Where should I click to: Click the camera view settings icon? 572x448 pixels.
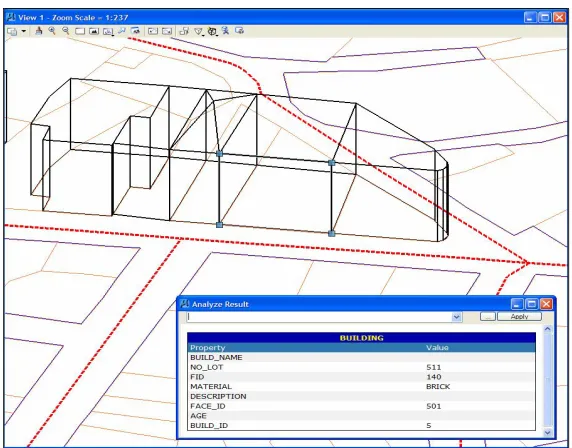135,31
